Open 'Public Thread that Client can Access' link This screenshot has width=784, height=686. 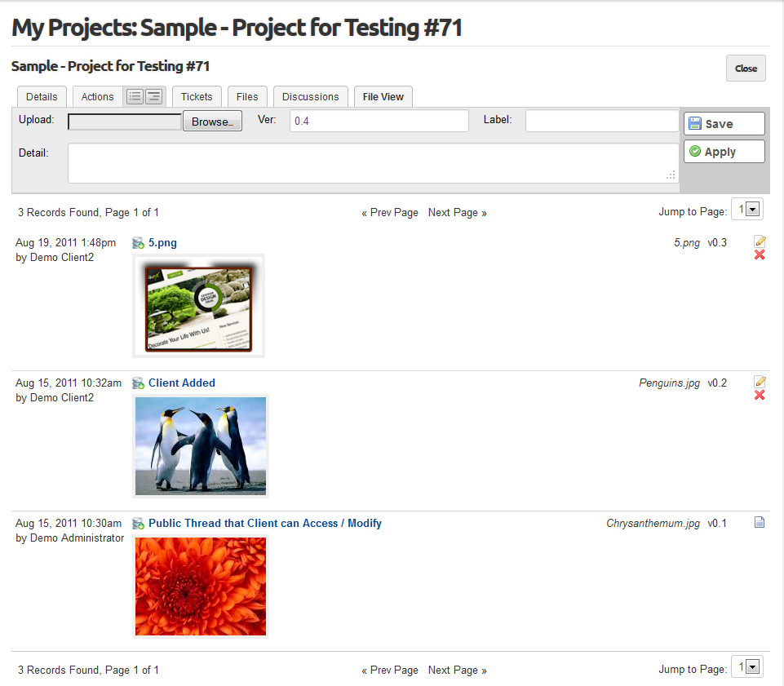pos(264,524)
